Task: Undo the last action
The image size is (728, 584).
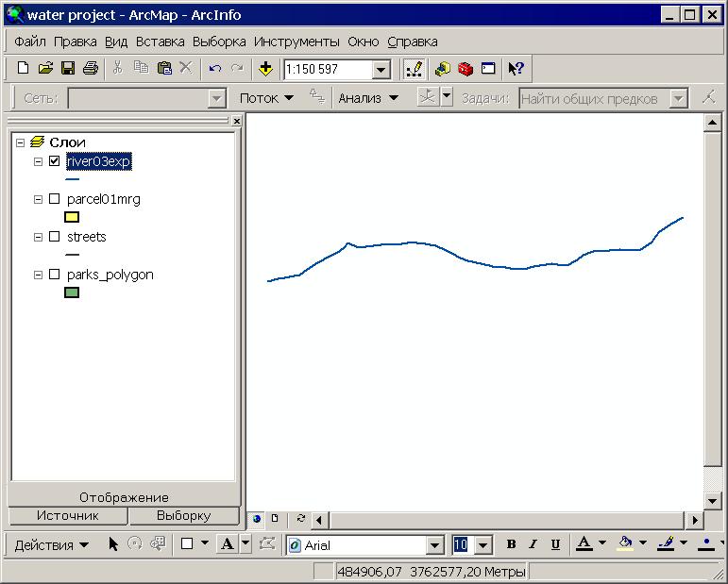Action: click(x=214, y=69)
